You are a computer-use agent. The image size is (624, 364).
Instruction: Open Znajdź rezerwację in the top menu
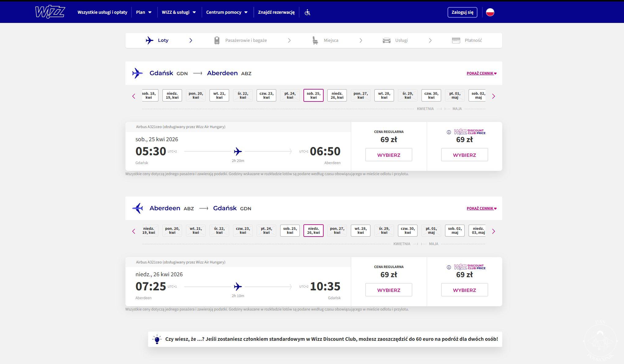click(276, 12)
